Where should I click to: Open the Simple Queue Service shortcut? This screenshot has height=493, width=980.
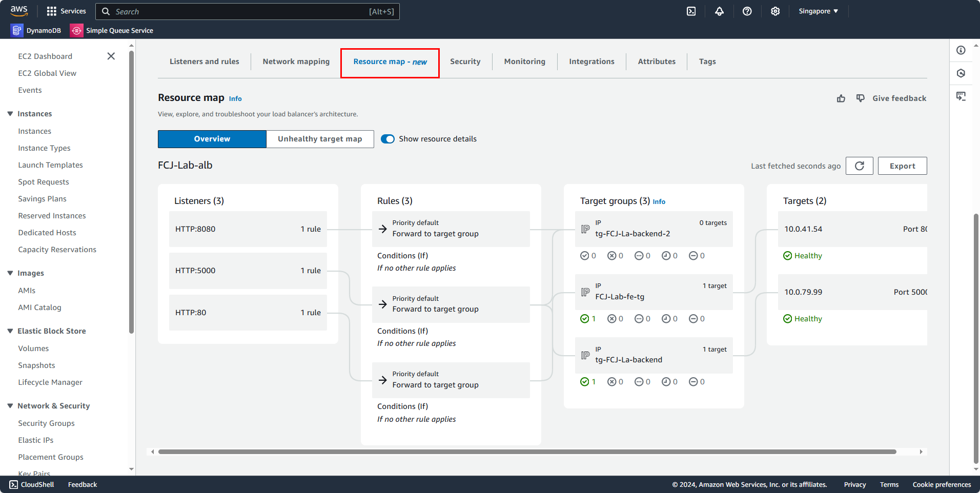[x=112, y=30]
